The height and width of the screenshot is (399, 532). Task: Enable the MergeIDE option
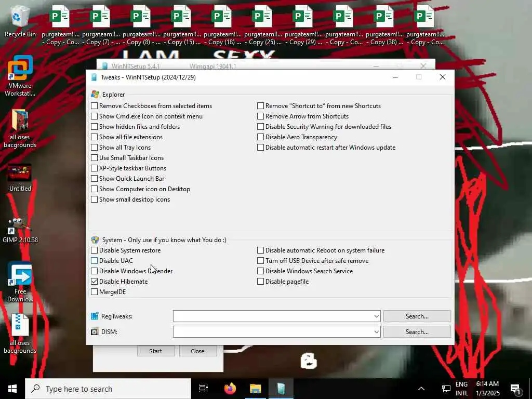point(95,292)
